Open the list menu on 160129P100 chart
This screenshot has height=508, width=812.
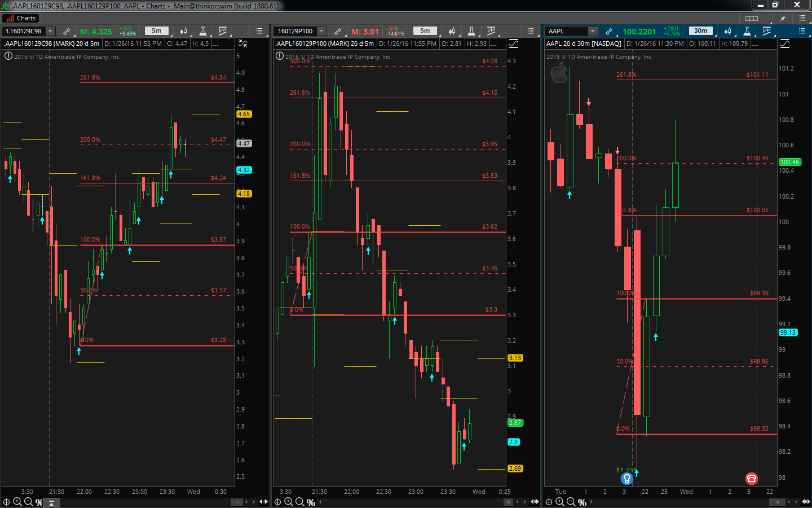point(531,31)
